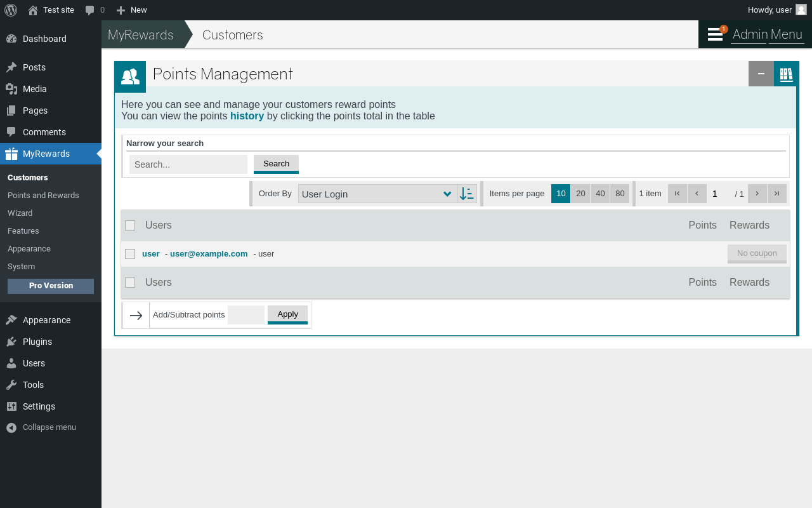Open MyRewards in sidebar

tap(51, 154)
